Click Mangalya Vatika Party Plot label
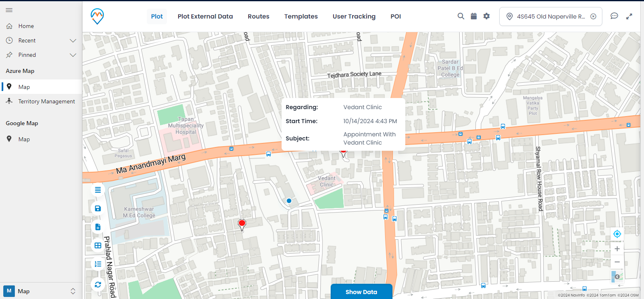The height and width of the screenshot is (299, 644). pyautogui.click(x=533, y=105)
